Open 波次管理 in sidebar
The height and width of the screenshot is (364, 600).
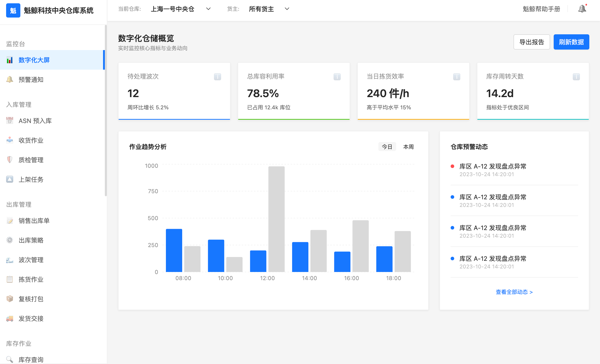[52, 260]
